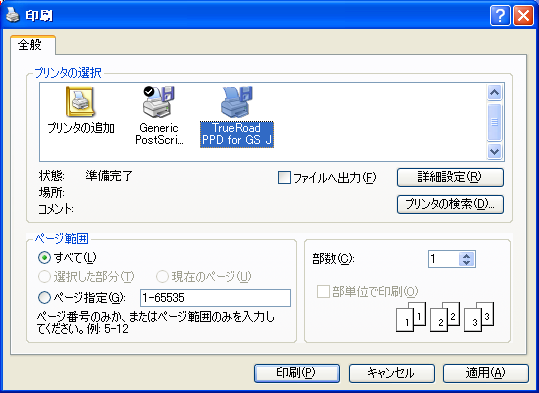Enable ファイルへ出力 checkbox
Image resolution: width=539 pixels, height=393 pixels.
(x=284, y=178)
